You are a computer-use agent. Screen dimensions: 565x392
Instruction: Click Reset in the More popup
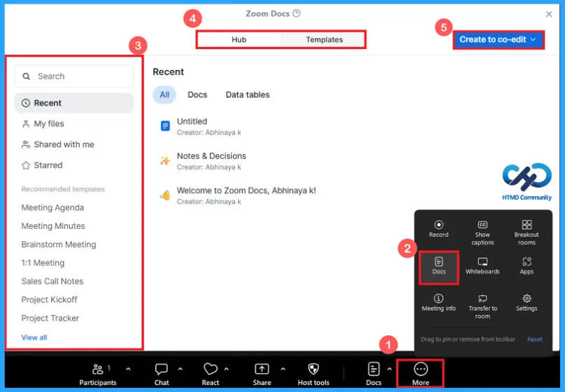pyautogui.click(x=534, y=339)
